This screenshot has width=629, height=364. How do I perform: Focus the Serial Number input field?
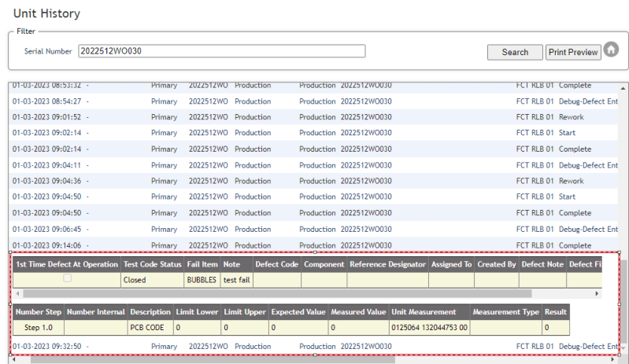[222, 51]
